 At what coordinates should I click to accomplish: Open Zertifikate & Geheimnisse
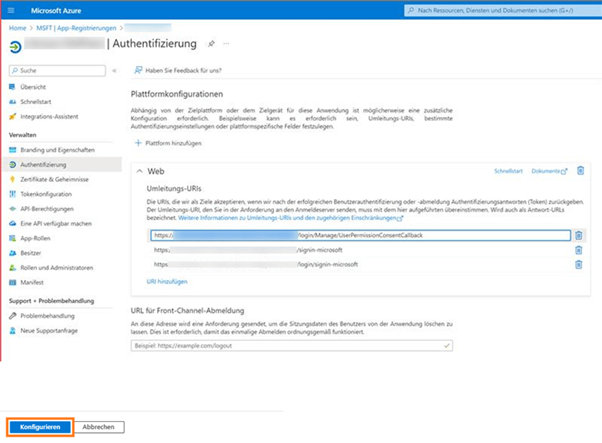(55, 179)
